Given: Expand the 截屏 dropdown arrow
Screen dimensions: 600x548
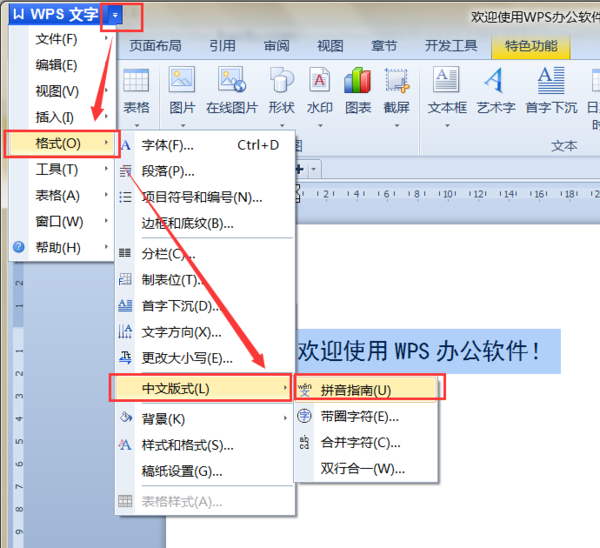Looking at the screenshot, I should coord(397,126).
